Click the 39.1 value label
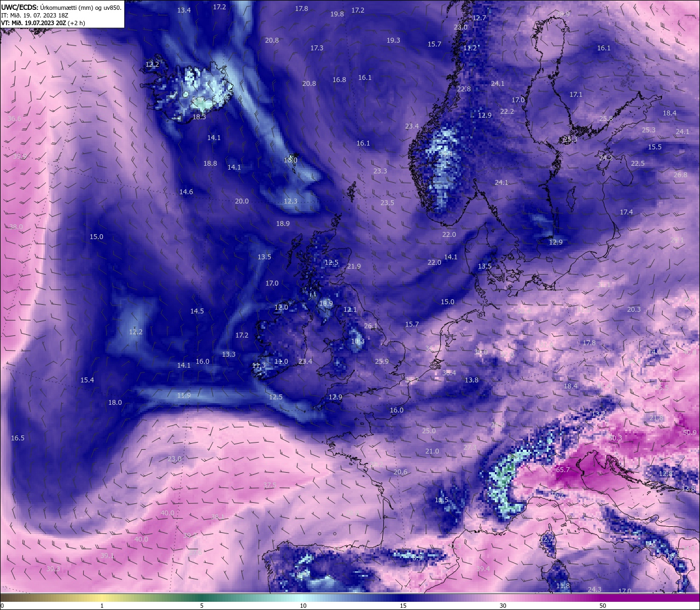The image size is (700, 610). point(108,556)
